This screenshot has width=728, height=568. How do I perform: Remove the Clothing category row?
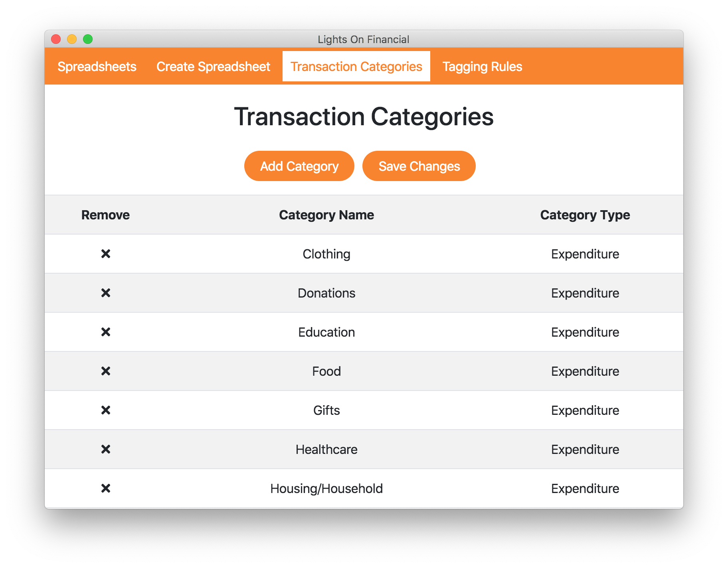pyautogui.click(x=105, y=254)
